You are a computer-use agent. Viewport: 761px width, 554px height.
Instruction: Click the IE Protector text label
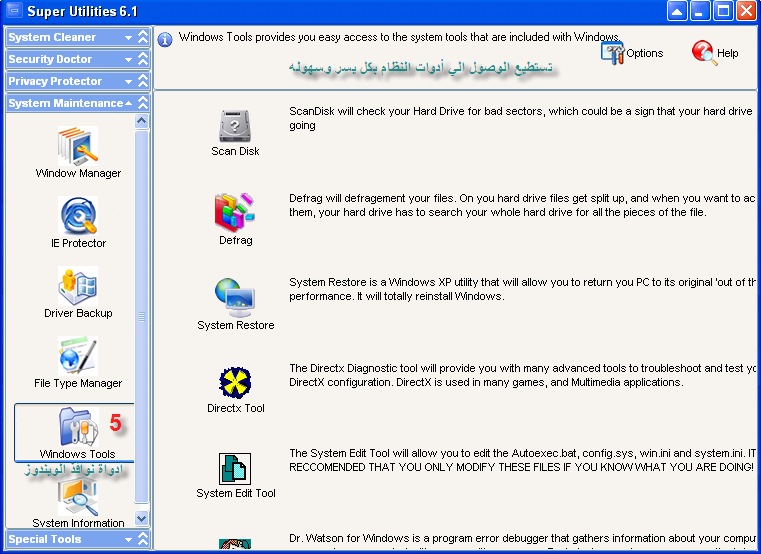78,243
